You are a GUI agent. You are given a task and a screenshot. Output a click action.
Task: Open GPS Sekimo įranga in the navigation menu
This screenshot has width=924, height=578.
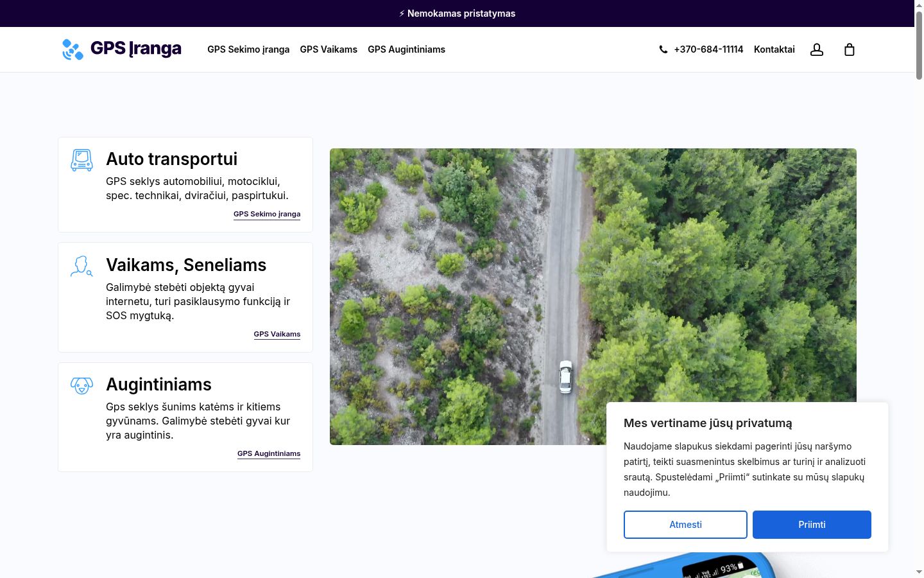pos(248,49)
